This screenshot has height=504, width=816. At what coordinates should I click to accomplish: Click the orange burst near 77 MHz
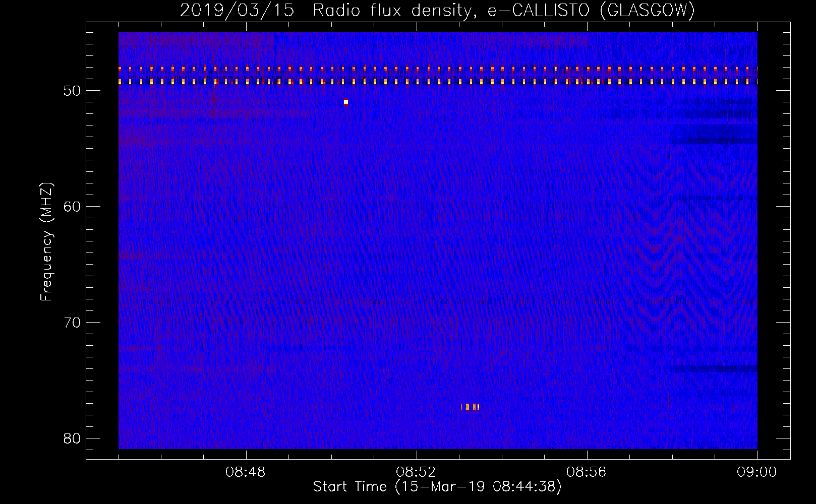[470, 407]
